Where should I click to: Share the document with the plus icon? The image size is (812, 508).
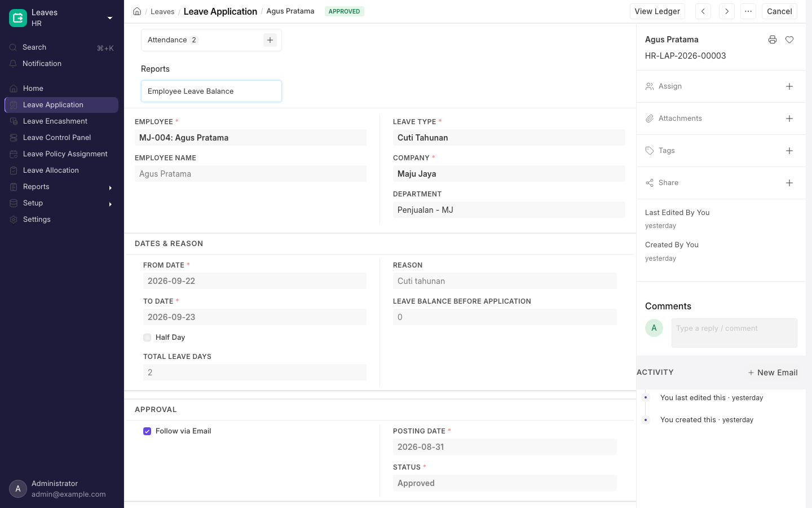pos(789,183)
